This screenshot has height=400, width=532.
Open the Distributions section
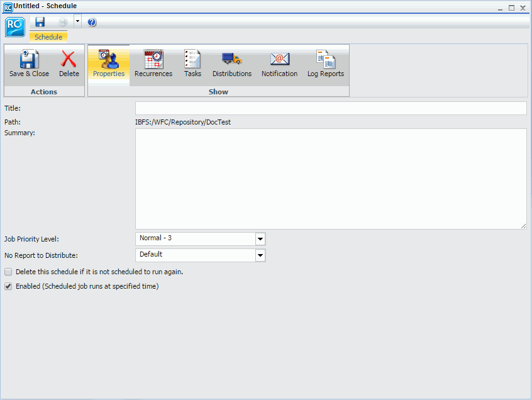[x=232, y=64]
